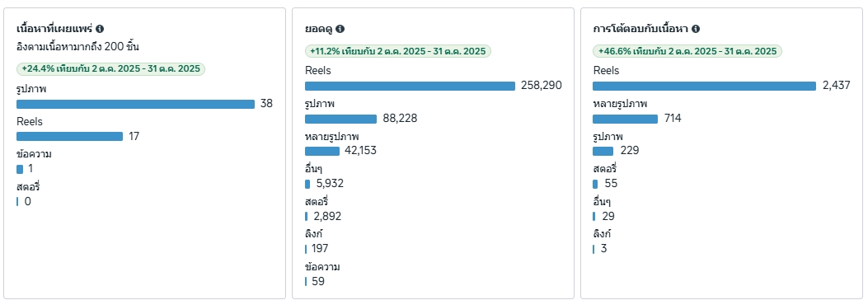Click the หลายรูปภาพ bar showing 42,153
The height and width of the screenshot is (300, 868).
(322, 151)
